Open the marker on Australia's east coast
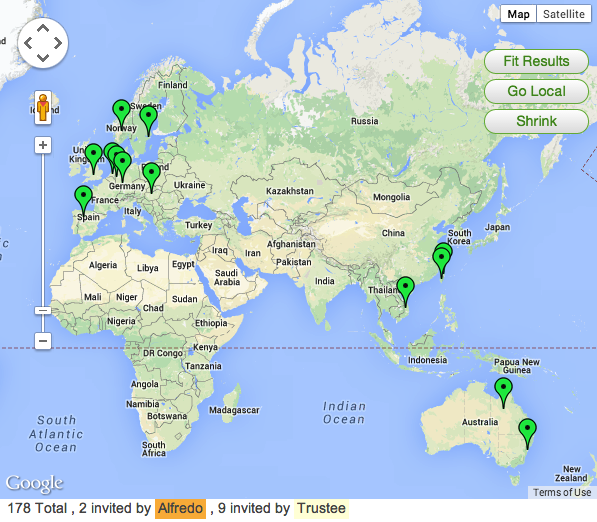597x522 pixels. pos(527,431)
